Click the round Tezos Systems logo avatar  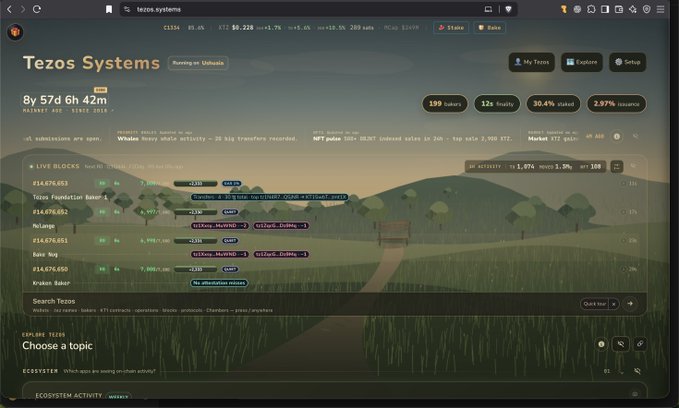point(15,32)
